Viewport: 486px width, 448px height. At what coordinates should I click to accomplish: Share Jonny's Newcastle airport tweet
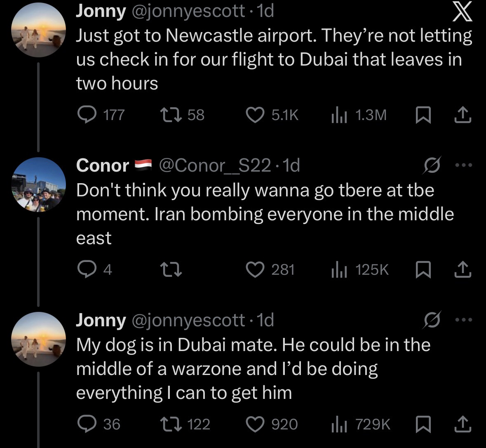pos(463,115)
